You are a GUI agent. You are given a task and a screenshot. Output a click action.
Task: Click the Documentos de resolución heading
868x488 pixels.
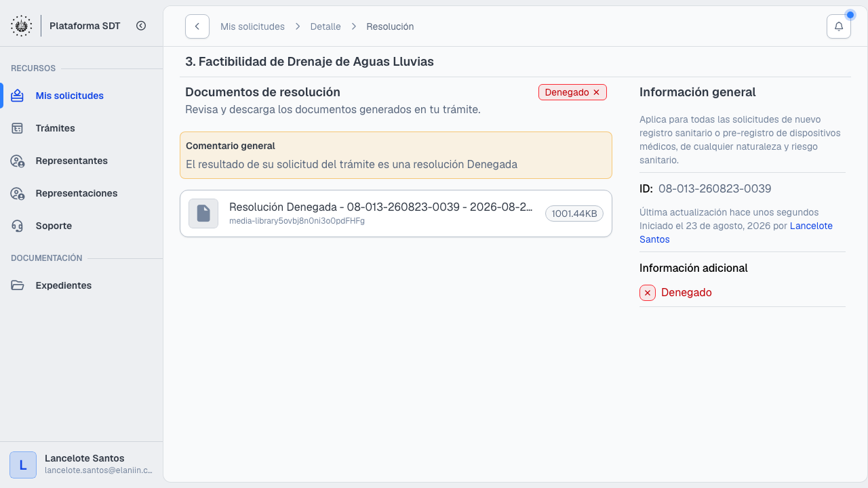pos(262,92)
